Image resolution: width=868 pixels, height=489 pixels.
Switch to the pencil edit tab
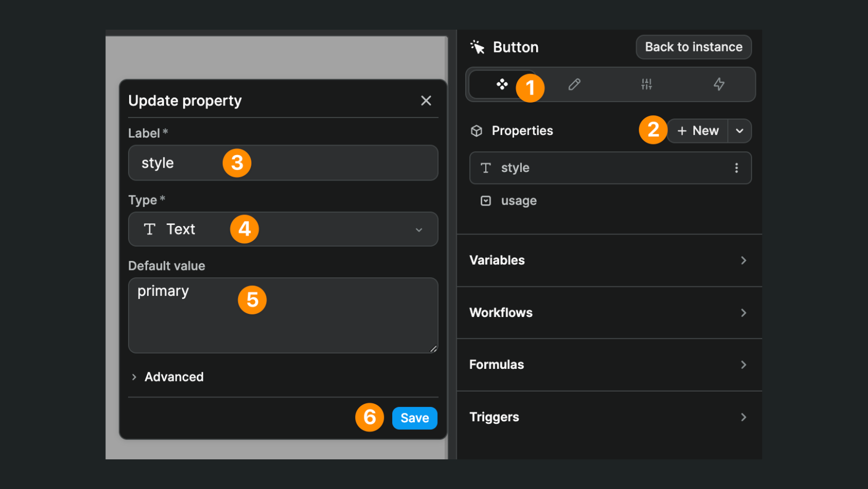coord(574,84)
